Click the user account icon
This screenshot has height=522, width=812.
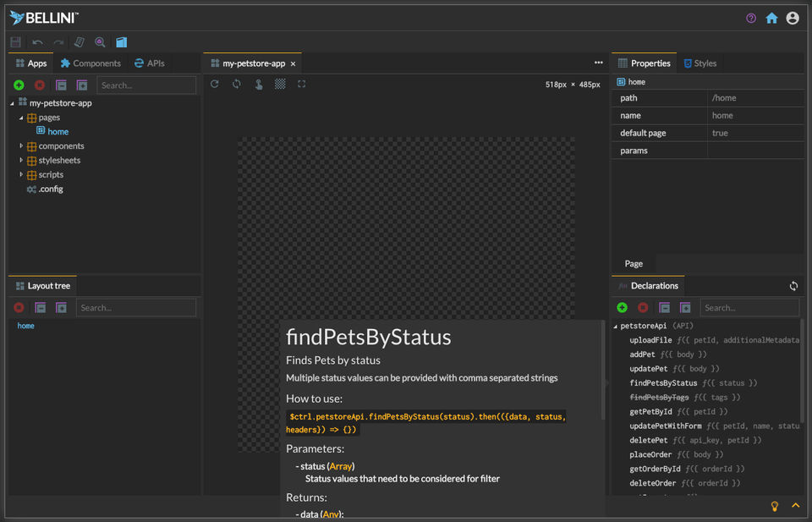pos(793,18)
